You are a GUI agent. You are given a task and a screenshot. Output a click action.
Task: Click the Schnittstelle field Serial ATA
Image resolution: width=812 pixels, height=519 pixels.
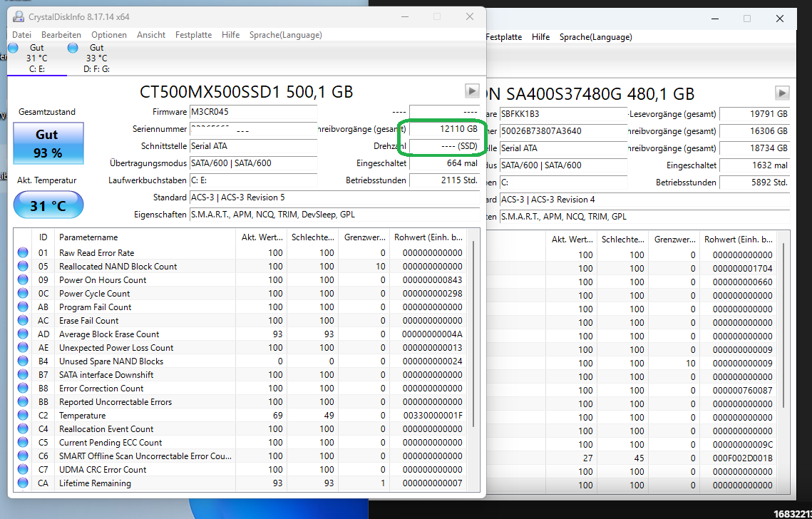(x=253, y=146)
